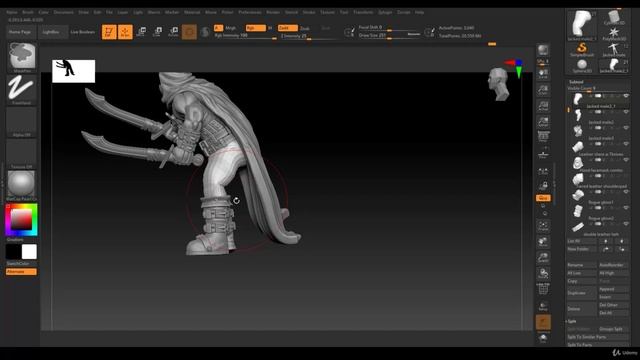Open the Document menu
This screenshot has height=360, width=640.
(64, 12)
